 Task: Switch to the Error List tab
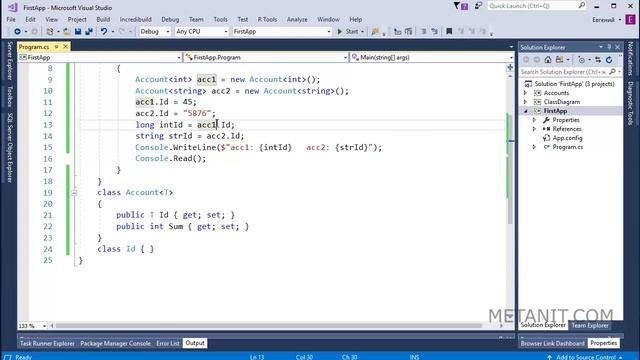click(168, 343)
